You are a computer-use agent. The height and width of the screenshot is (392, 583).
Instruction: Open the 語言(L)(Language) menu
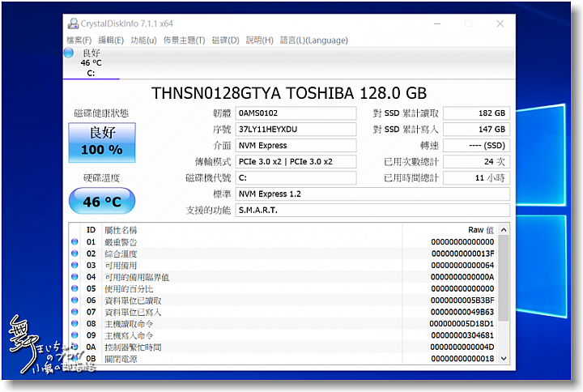click(314, 40)
